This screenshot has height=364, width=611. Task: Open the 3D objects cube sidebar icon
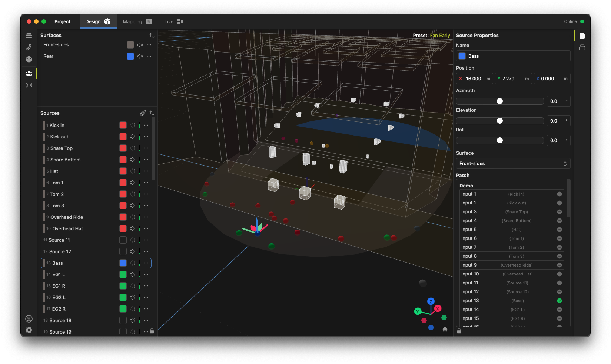29,59
